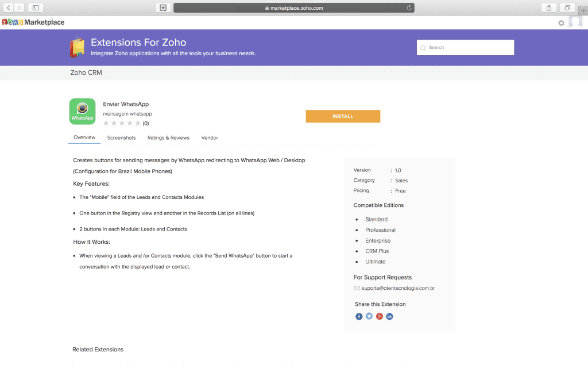Image resolution: width=588 pixels, height=368 pixels.
Task: Click the Enviar WhatsApp app icon
Action: (x=82, y=112)
